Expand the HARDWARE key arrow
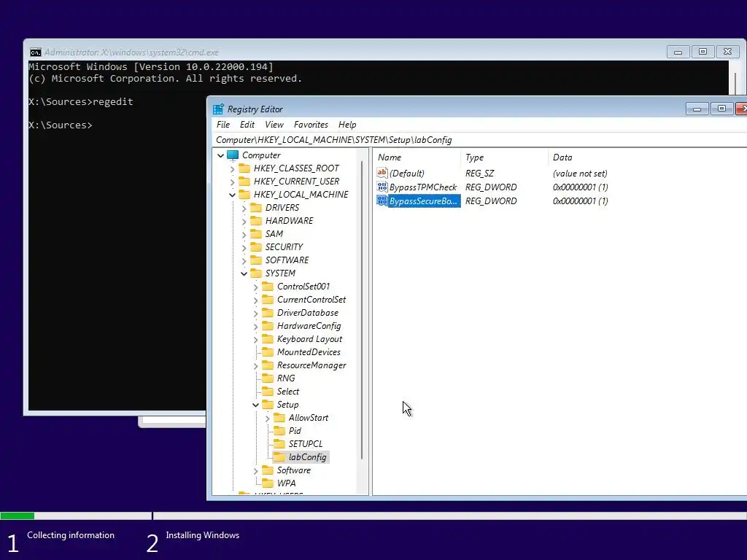 point(244,222)
